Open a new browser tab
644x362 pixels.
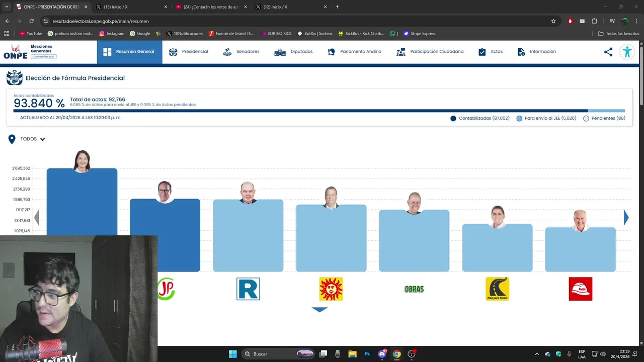(x=337, y=7)
